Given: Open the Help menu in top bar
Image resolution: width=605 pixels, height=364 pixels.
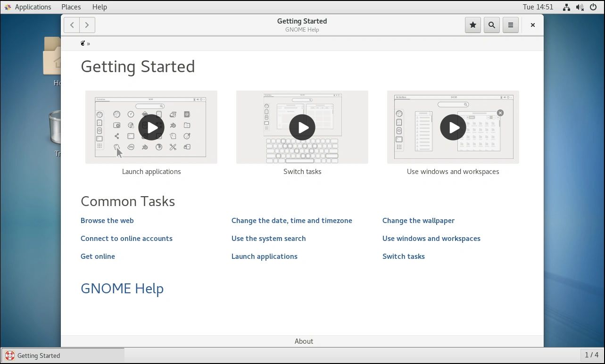Looking at the screenshot, I should click(99, 7).
